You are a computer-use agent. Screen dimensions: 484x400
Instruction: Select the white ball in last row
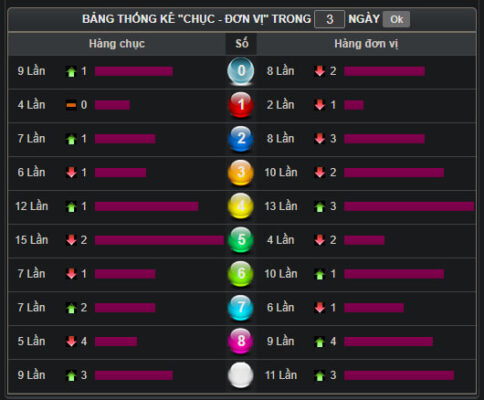click(x=241, y=375)
